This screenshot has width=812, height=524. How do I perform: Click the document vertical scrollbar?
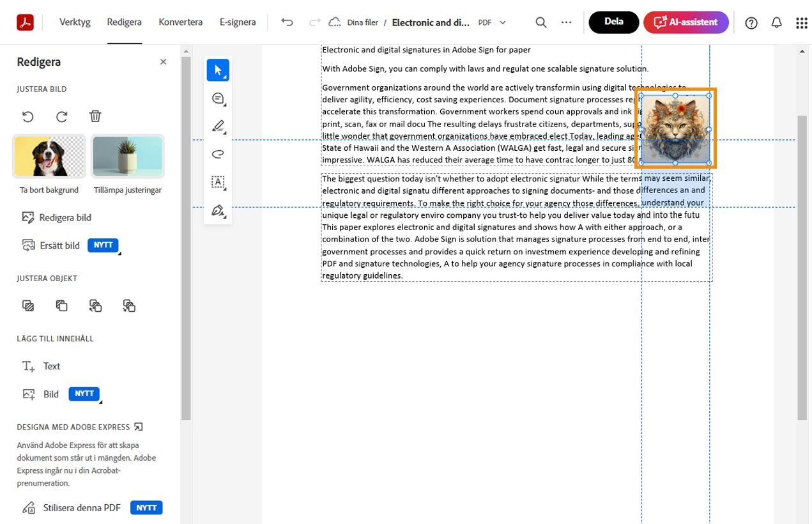(802, 267)
